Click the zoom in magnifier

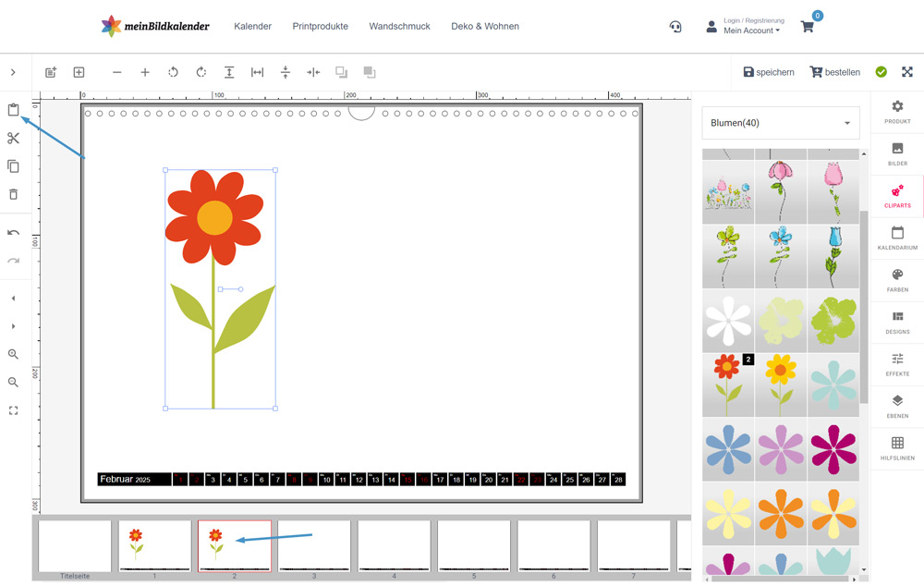(13, 354)
